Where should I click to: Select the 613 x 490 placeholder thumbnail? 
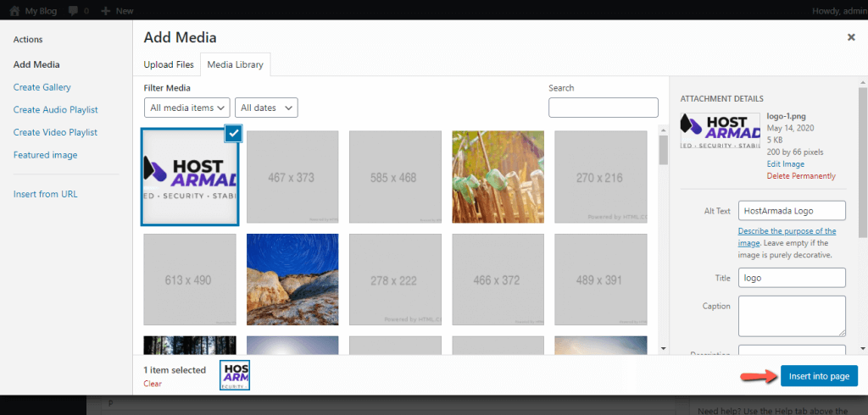tap(190, 279)
